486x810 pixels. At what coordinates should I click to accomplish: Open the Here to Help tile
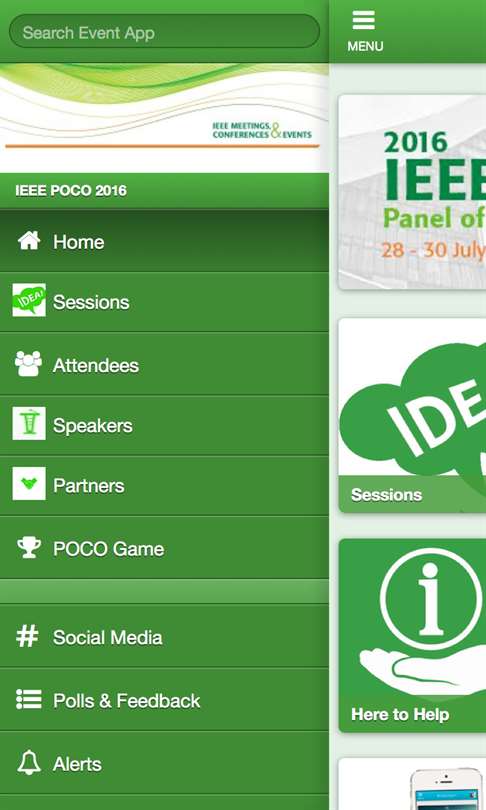(412, 635)
